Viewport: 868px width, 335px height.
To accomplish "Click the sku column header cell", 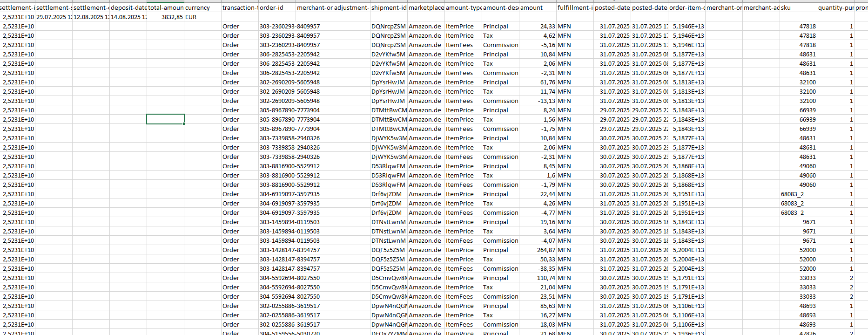I will [x=798, y=8].
